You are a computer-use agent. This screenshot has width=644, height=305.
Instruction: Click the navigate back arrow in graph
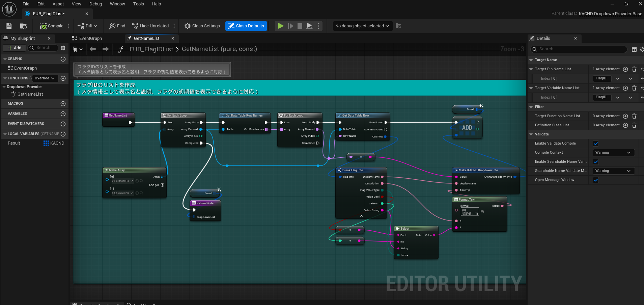click(93, 49)
